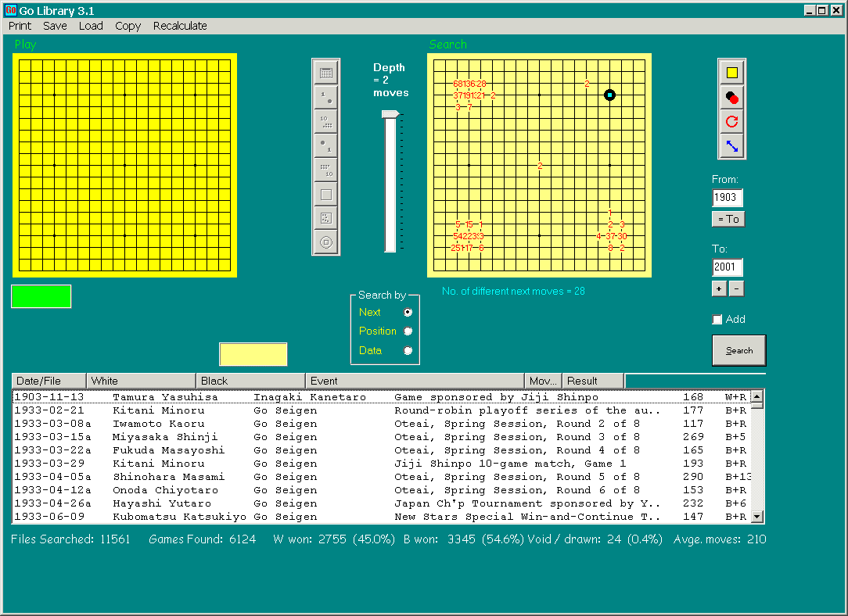Image resolution: width=848 pixels, height=616 pixels.
Task: Click the 'Games Found: 6124' status text
Action: coord(203,539)
